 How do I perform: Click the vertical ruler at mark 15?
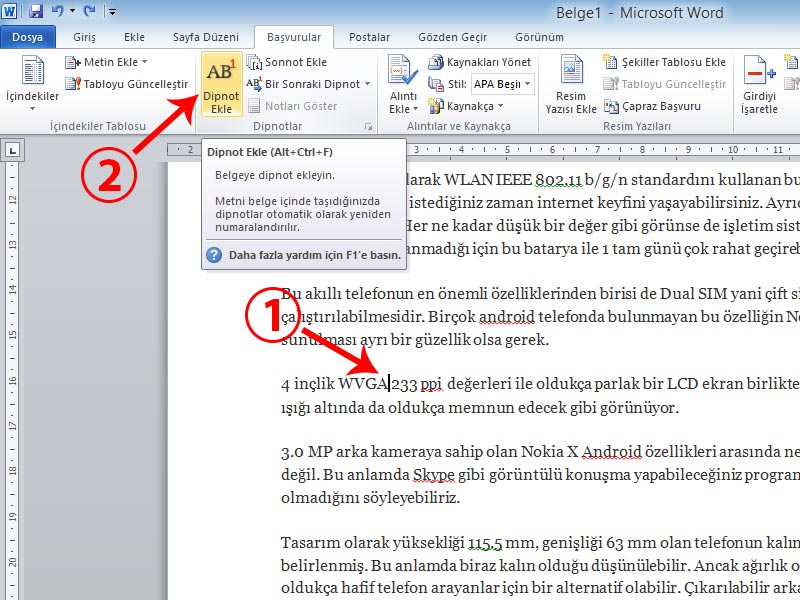point(12,335)
